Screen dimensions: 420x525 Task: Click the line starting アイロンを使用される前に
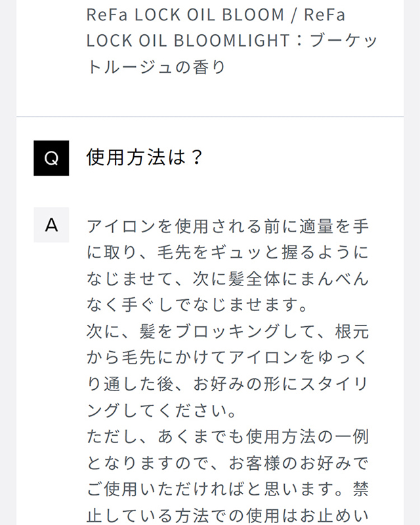(x=227, y=227)
